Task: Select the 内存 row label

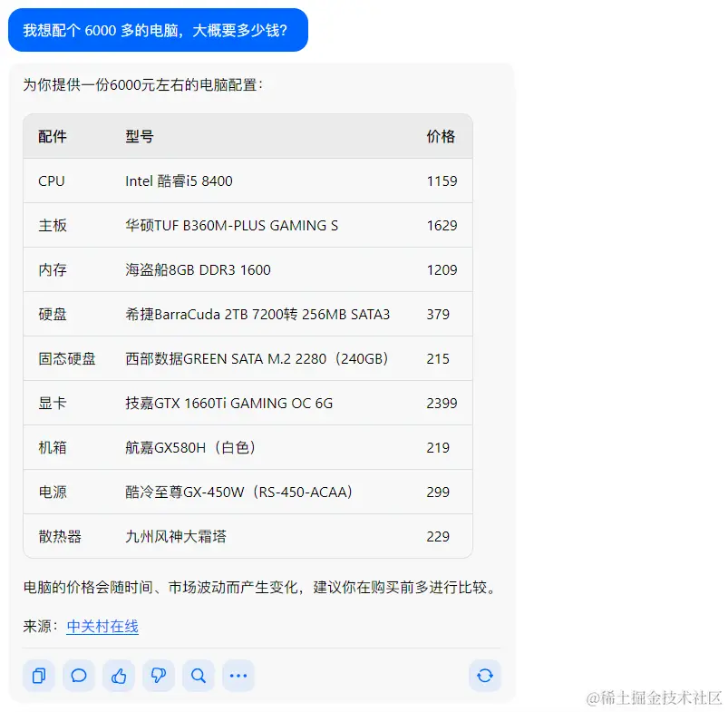Action: (x=53, y=270)
